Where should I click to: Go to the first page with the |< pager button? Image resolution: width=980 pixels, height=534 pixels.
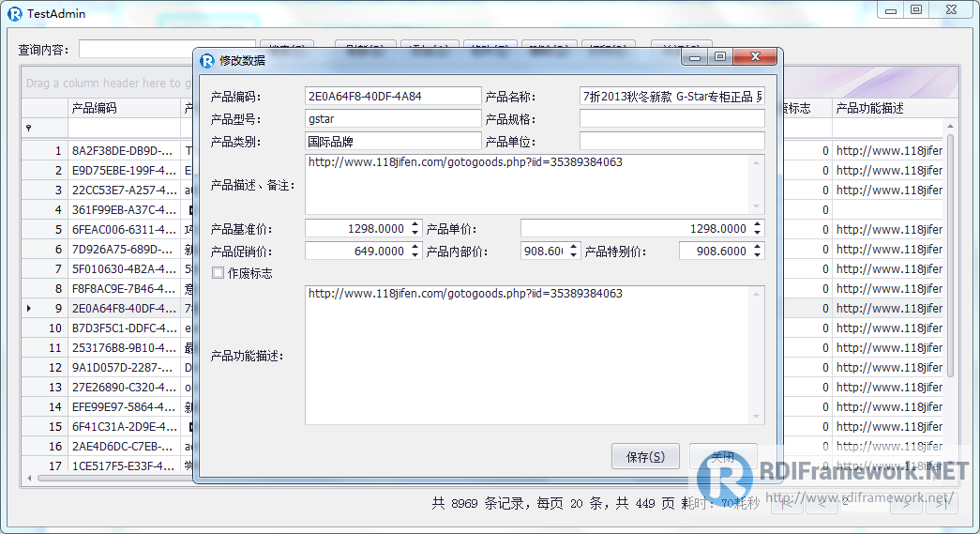[x=787, y=503]
